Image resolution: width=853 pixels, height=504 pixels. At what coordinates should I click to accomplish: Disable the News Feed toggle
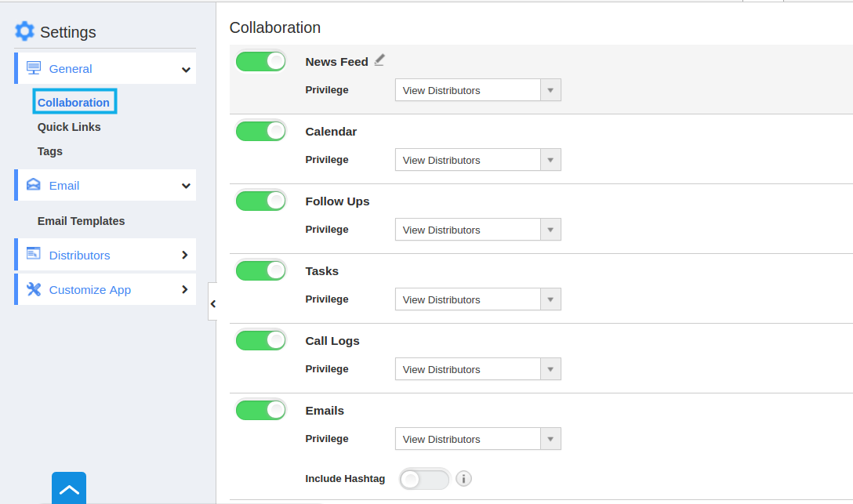pos(260,61)
